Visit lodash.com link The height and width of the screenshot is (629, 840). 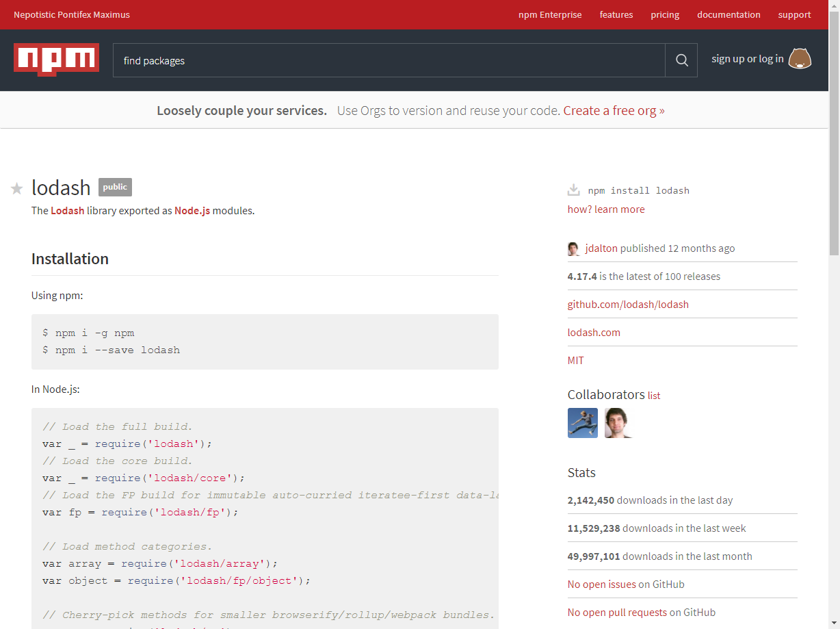point(594,333)
